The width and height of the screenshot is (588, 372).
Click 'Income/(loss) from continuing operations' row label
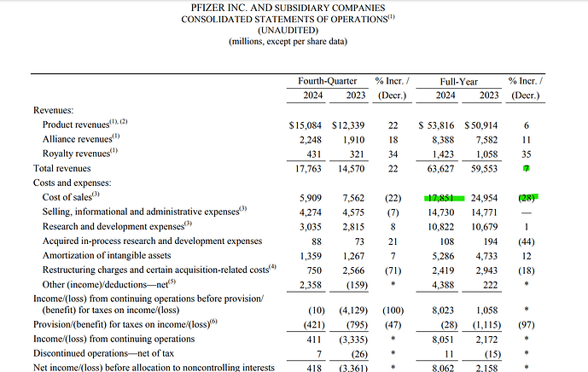(114, 339)
